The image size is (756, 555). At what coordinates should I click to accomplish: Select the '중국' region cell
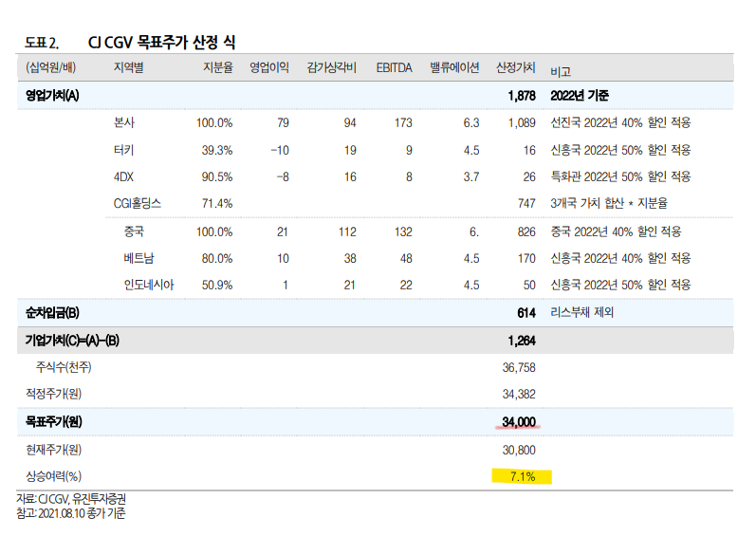tap(134, 231)
